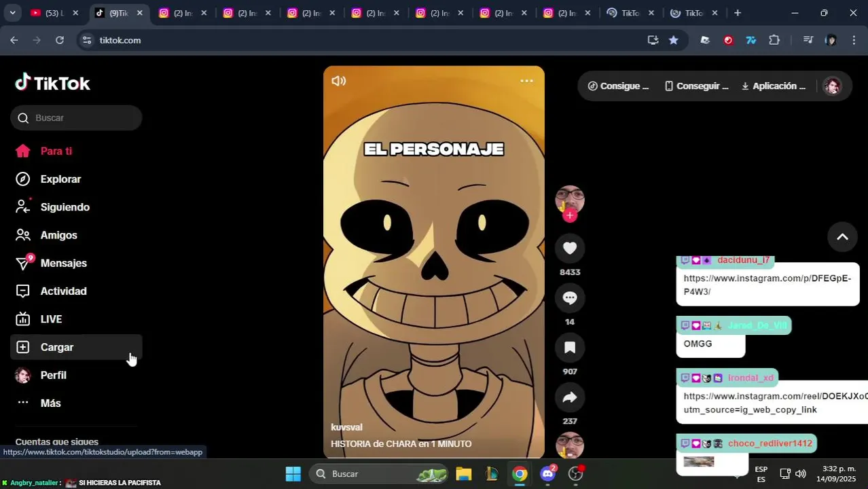Screen dimensions: 868x489
Task: Open a new browser tab with the plus
Action: coord(738,13)
